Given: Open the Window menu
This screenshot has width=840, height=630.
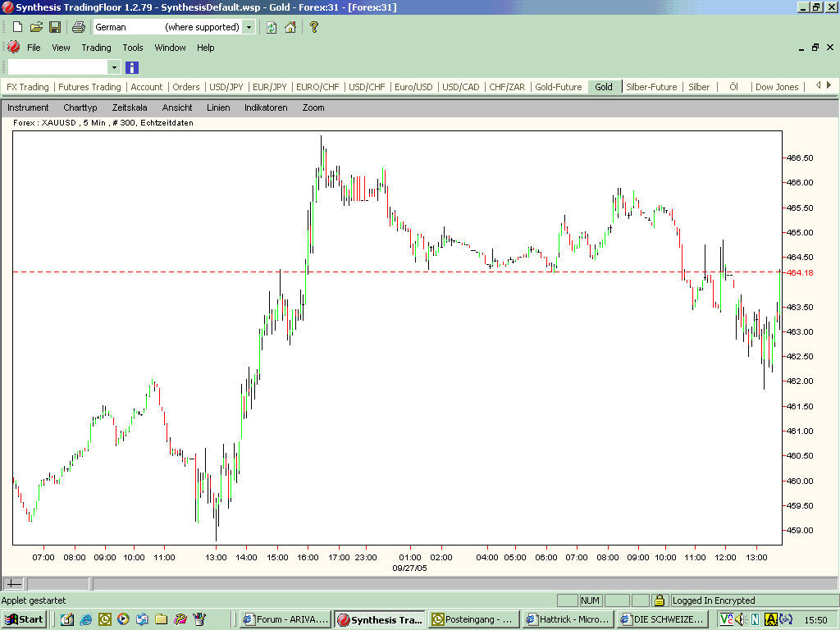Looking at the screenshot, I should click(x=170, y=48).
